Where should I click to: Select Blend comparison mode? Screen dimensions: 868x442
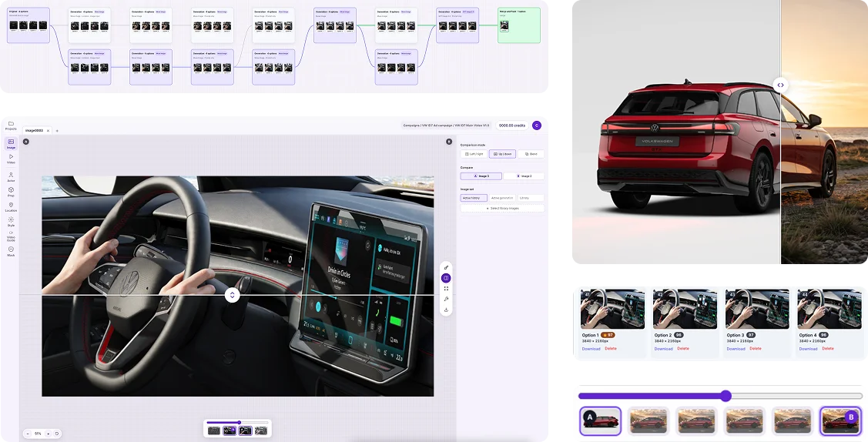[x=531, y=154]
